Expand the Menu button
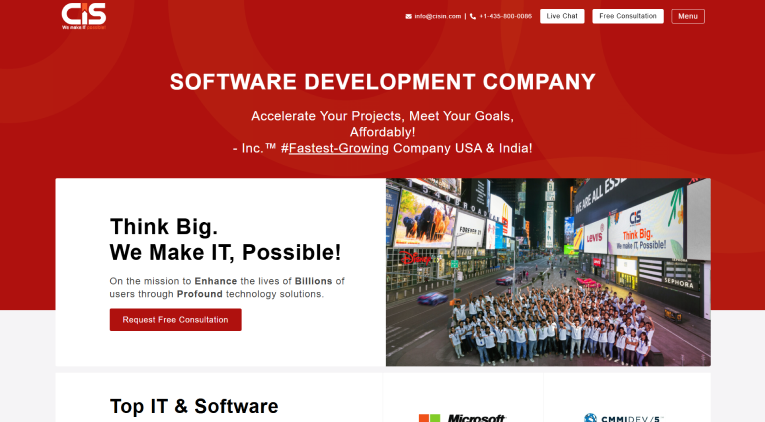Screen dimensions: 765x422 click(687, 17)
